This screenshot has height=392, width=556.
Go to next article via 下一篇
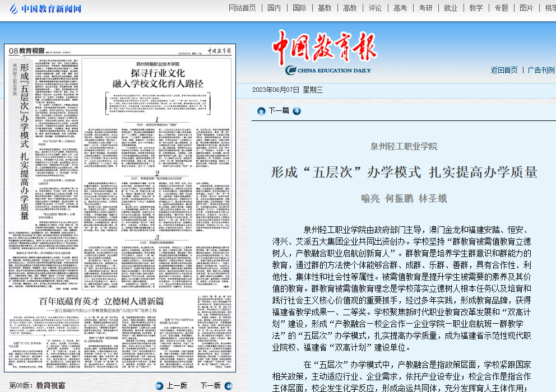[279, 110]
